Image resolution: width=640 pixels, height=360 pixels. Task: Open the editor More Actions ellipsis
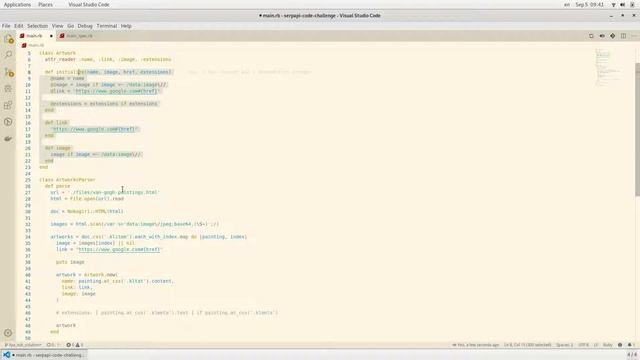(634, 36)
